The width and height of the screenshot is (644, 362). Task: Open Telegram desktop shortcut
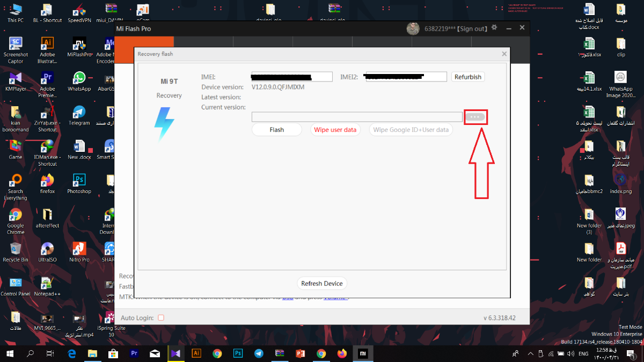[x=79, y=115]
